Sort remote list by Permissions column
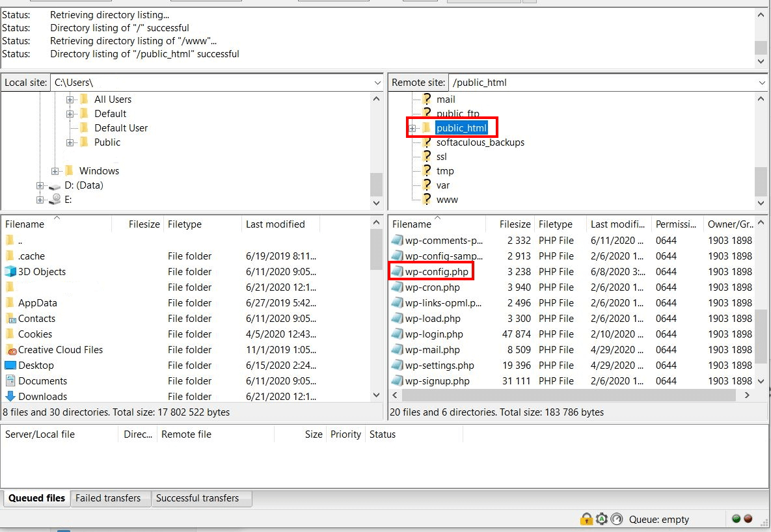Viewport: 771px width, 532px height. (677, 224)
